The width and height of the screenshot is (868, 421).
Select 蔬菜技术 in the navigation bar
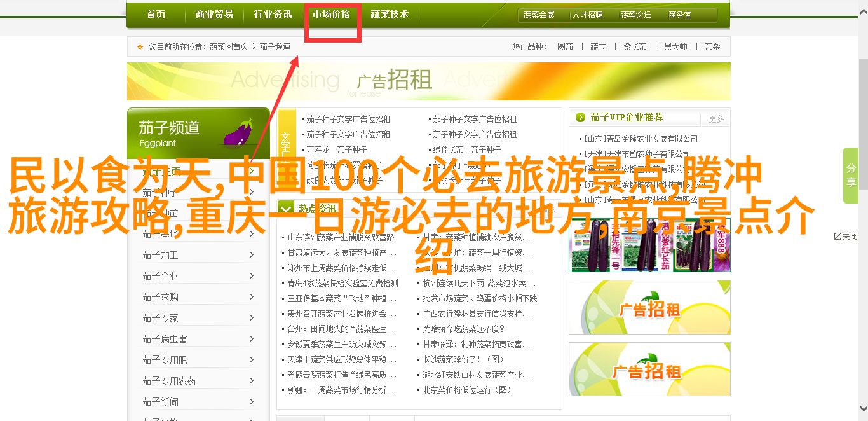click(389, 15)
